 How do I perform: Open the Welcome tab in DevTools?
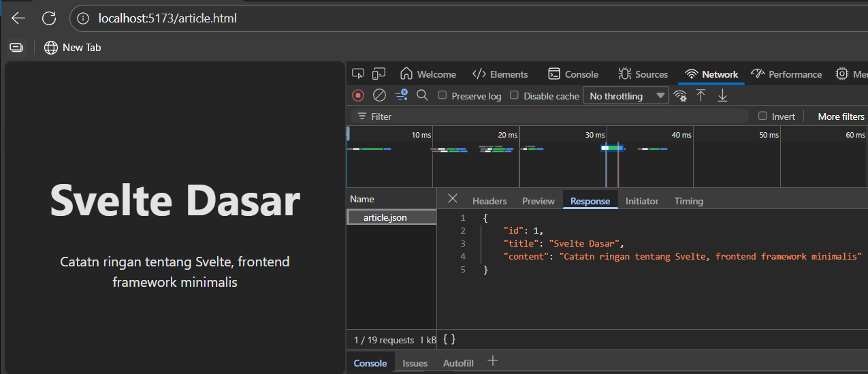coord(428,74)
